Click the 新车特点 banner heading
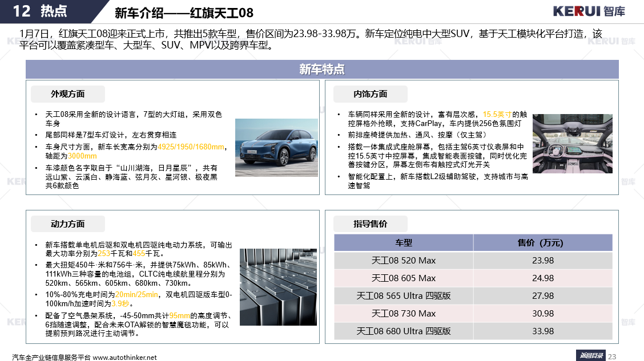 [x=322, y=70]
